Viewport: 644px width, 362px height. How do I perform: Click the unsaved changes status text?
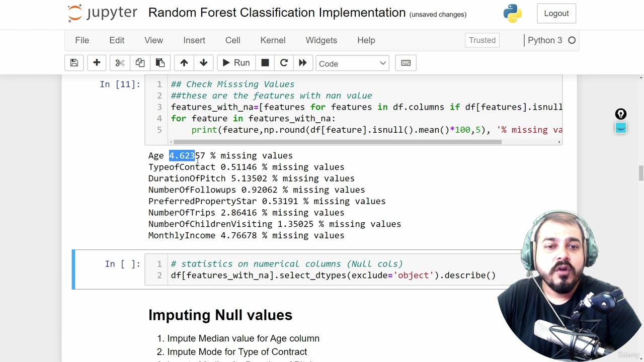click(x=438, y=15)
